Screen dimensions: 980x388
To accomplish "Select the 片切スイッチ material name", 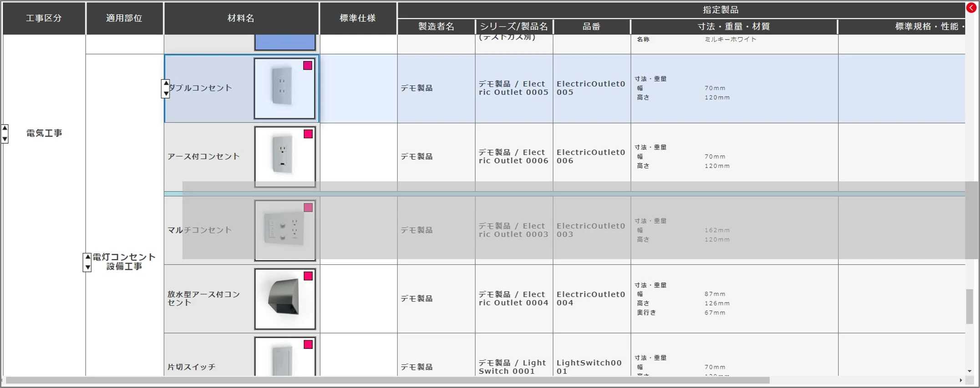I will click(x=191, y=367).
